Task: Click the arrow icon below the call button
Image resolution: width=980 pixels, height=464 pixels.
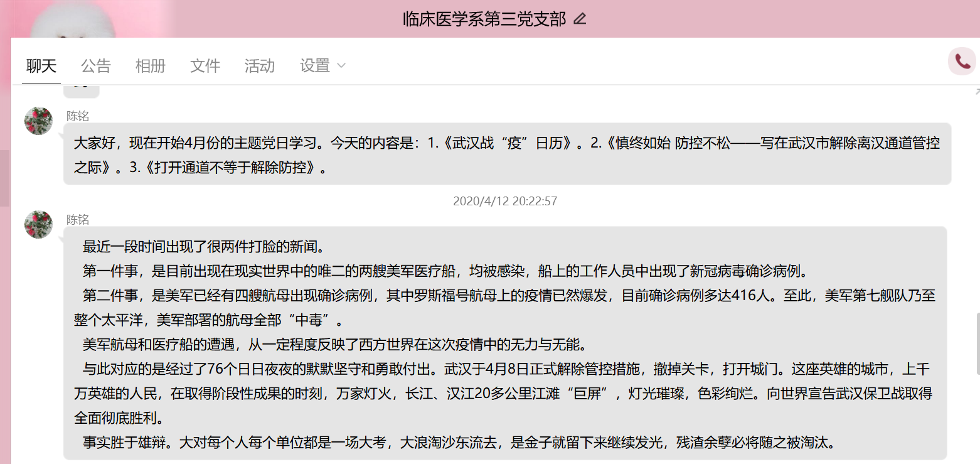Action: [977, 91]
